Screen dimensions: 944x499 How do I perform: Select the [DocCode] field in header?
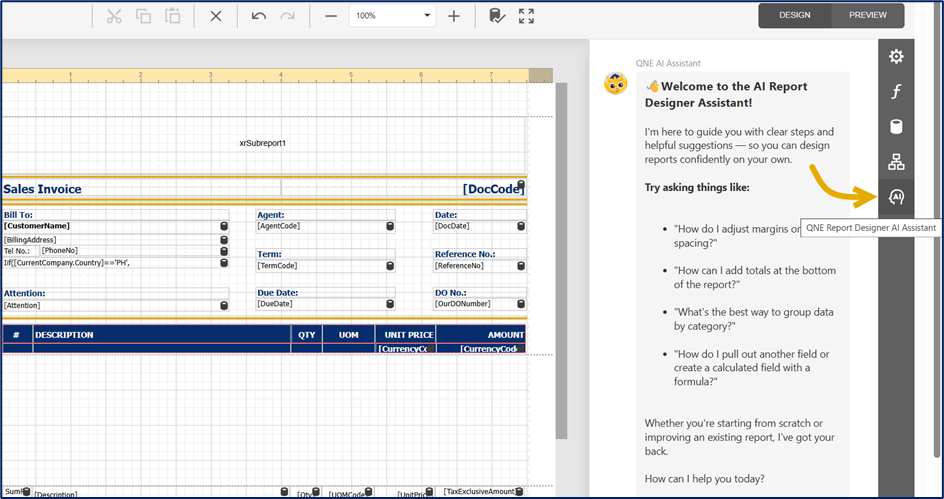point(490,189)
